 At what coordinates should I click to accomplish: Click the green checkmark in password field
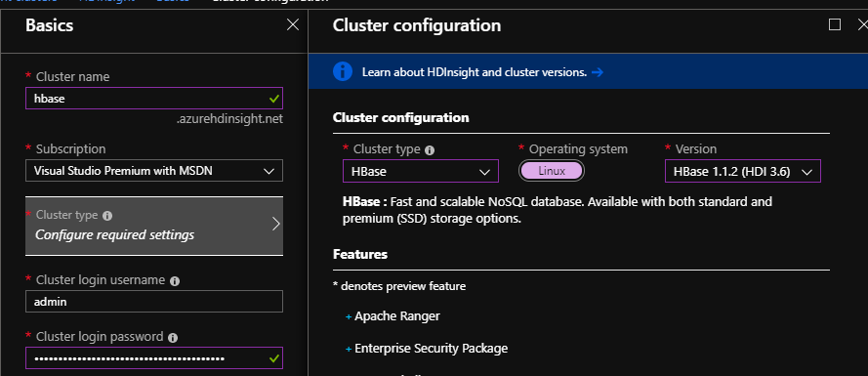tap(273, 358)
